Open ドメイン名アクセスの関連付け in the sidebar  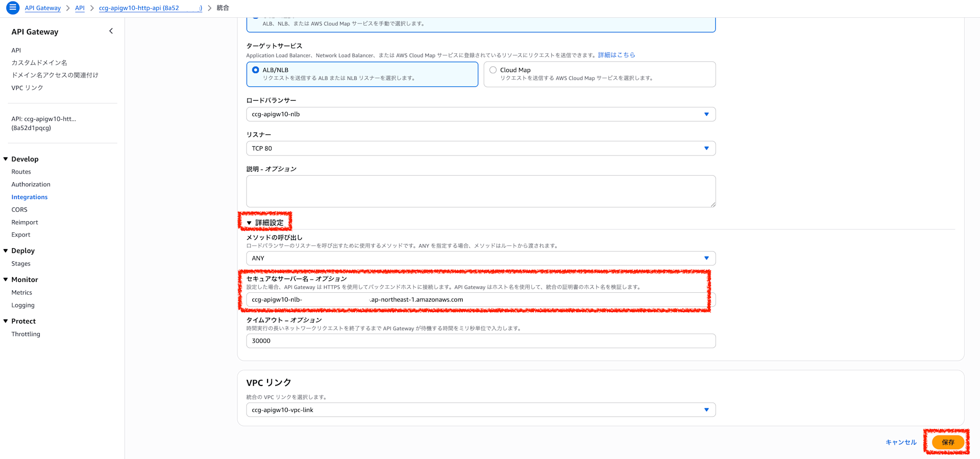[55, 75]
